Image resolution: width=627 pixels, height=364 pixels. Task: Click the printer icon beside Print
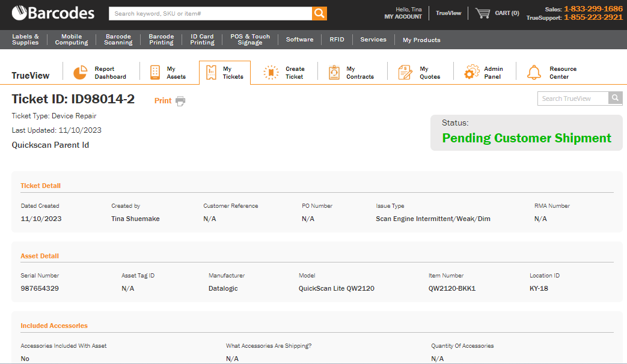click(180, 101)
